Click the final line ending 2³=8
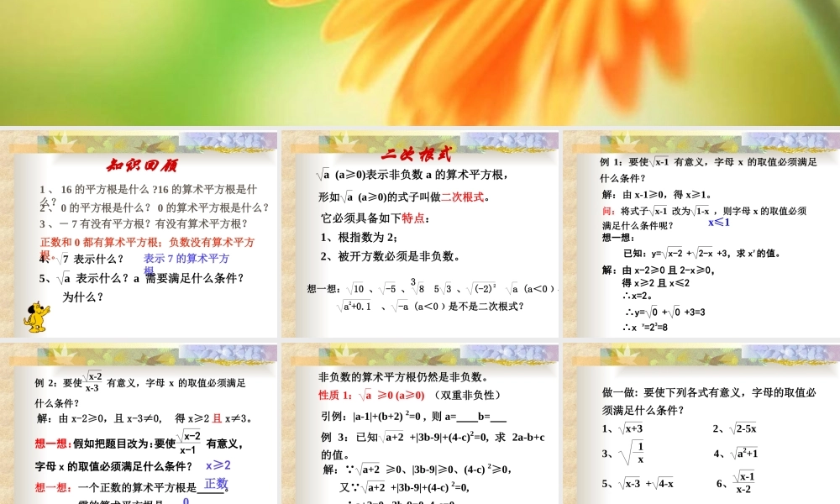The height and width of the screenshot is (504, 840). point(645,328)
